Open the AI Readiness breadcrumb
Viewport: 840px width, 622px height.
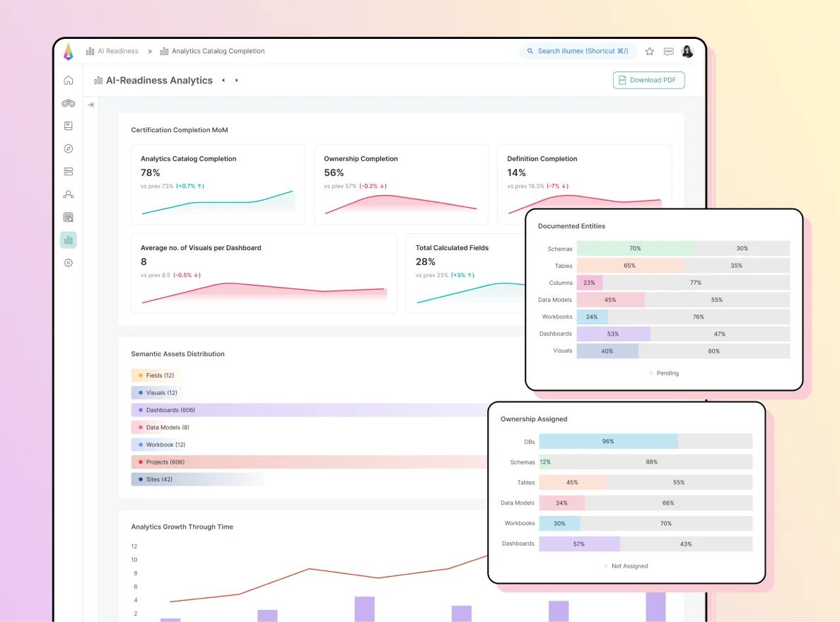[x=118, y=52]
